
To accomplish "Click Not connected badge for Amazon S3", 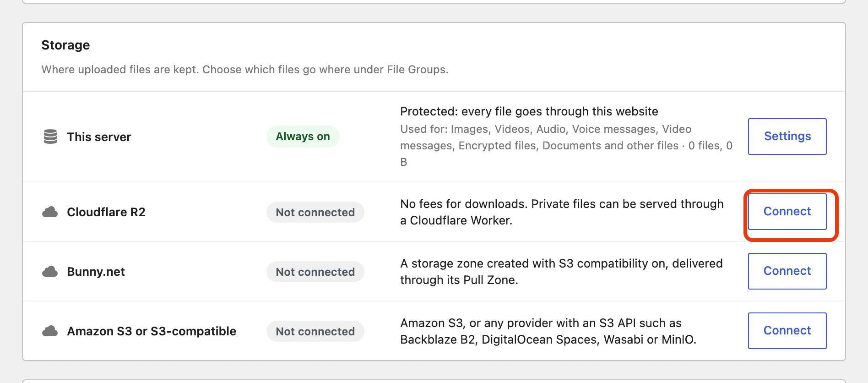I will 315,331.
